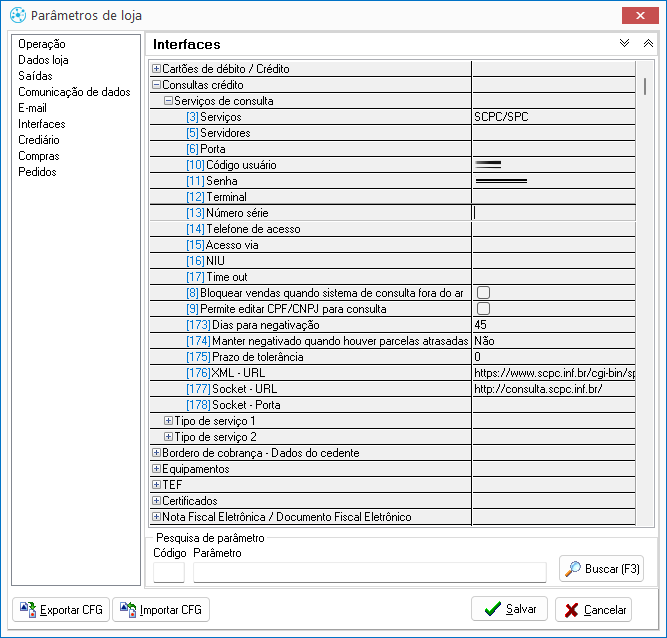Open Comunicação de dados section
The width and height of the screenshot is (667, 638).
click(x=74, y=92)
